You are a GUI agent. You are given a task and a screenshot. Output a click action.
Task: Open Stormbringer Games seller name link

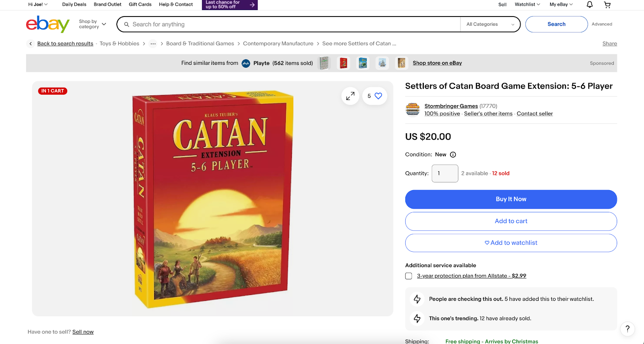pos(451,106)
